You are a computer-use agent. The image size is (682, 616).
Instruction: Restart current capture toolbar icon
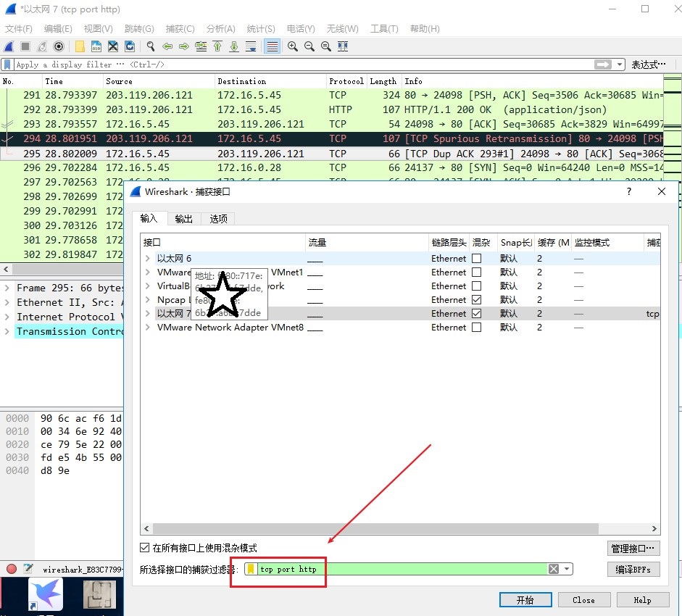point(42,46)
